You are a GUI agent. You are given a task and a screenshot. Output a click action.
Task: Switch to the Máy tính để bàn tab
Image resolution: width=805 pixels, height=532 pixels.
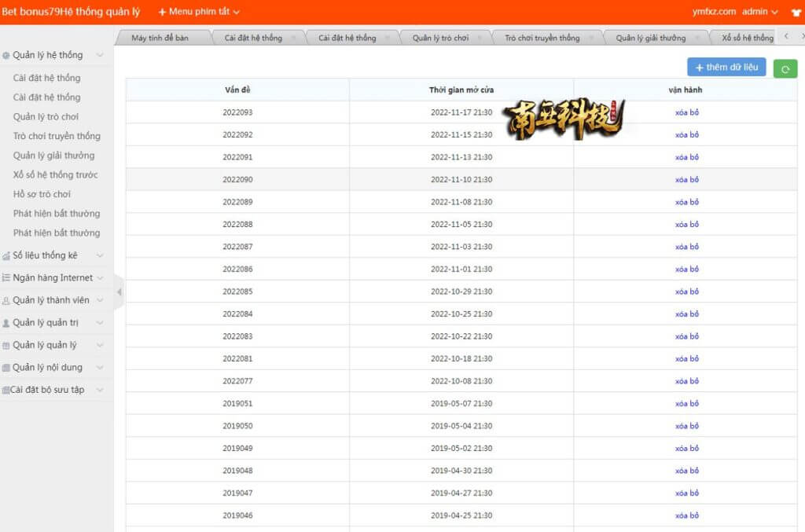point(160,38)
